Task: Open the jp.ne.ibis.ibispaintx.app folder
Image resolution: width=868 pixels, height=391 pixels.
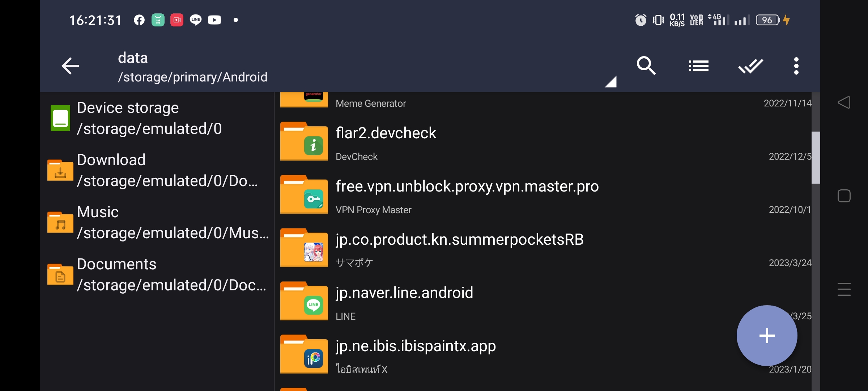Action: click(416, 346)
